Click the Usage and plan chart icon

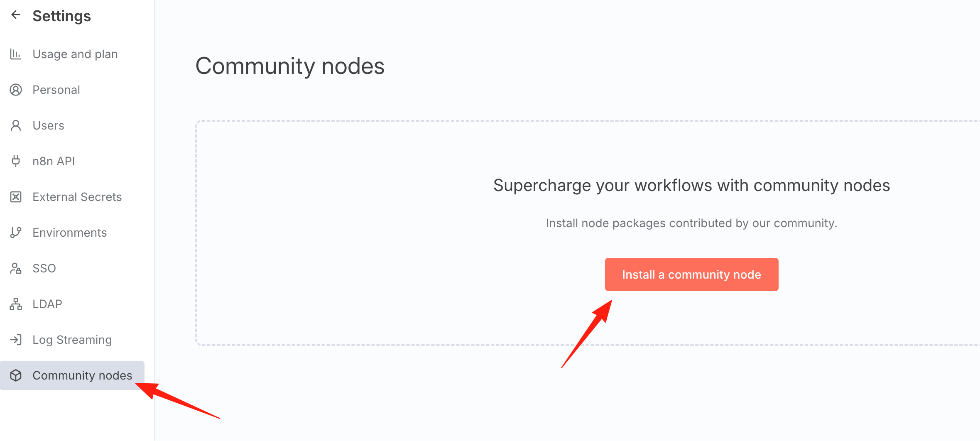(x=16, y=54)
